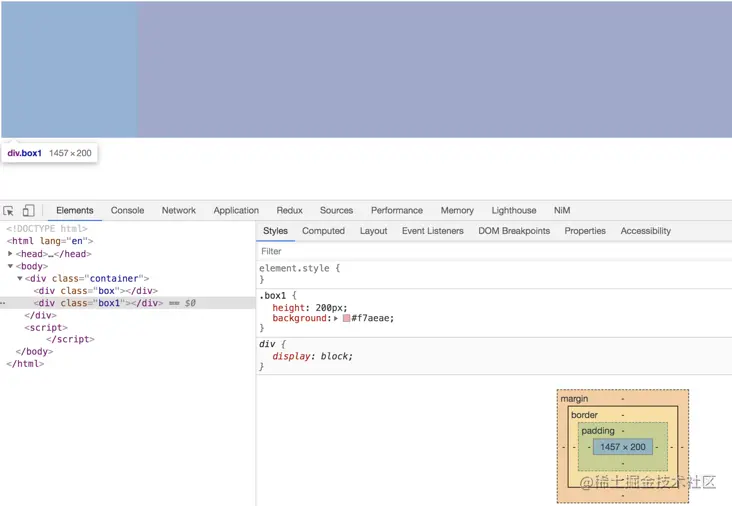Open the Memory tab
Screen dimensions: 732x506
[457, 211]
